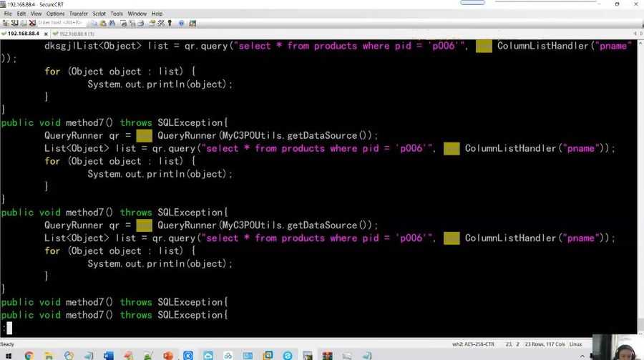
Task: Open Global Options tools icon
Action: pyautogui.click(x=161, y=24)
